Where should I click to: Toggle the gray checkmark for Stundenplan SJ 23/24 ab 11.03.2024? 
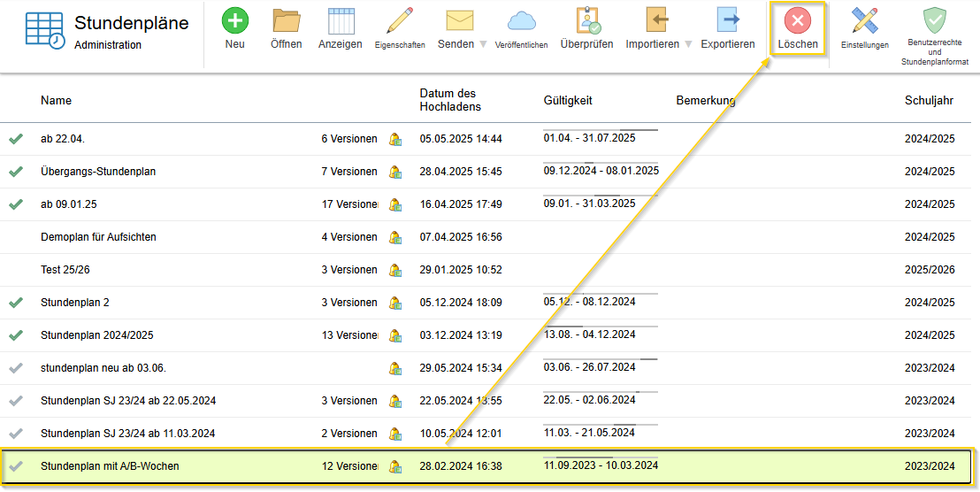point(16,433)
